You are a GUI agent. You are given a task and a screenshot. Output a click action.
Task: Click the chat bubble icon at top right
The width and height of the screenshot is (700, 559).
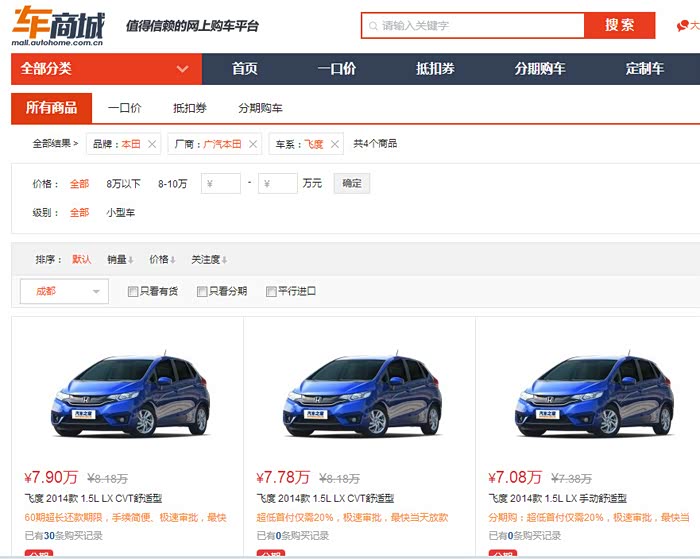(683, 26)
